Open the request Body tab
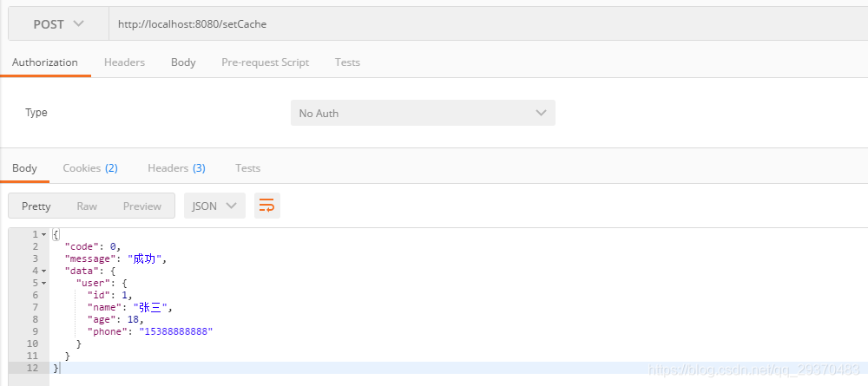The width and height of the screenshot is (868, 386). pos(183,62)
